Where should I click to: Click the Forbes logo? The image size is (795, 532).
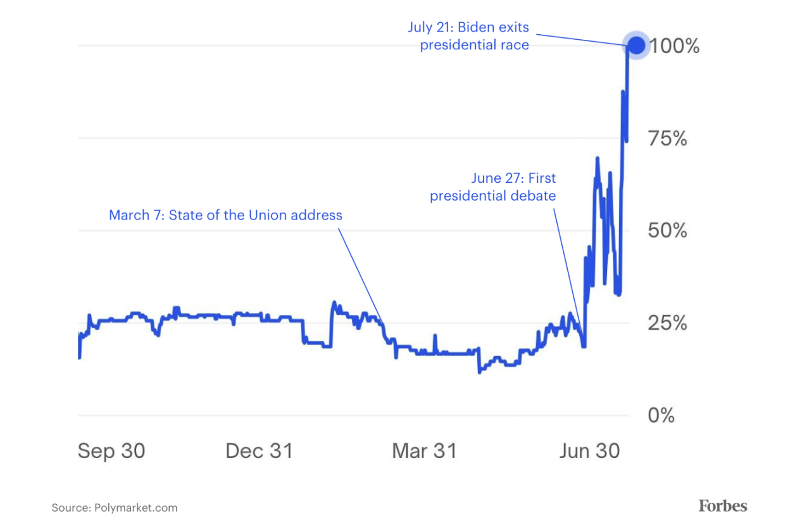tap(723, 505)
